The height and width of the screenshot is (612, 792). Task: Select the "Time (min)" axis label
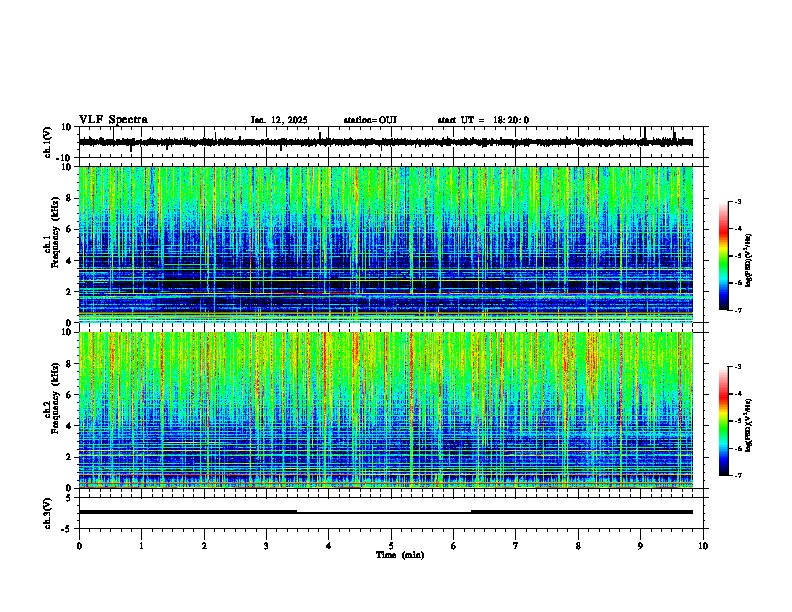[400, 555]
